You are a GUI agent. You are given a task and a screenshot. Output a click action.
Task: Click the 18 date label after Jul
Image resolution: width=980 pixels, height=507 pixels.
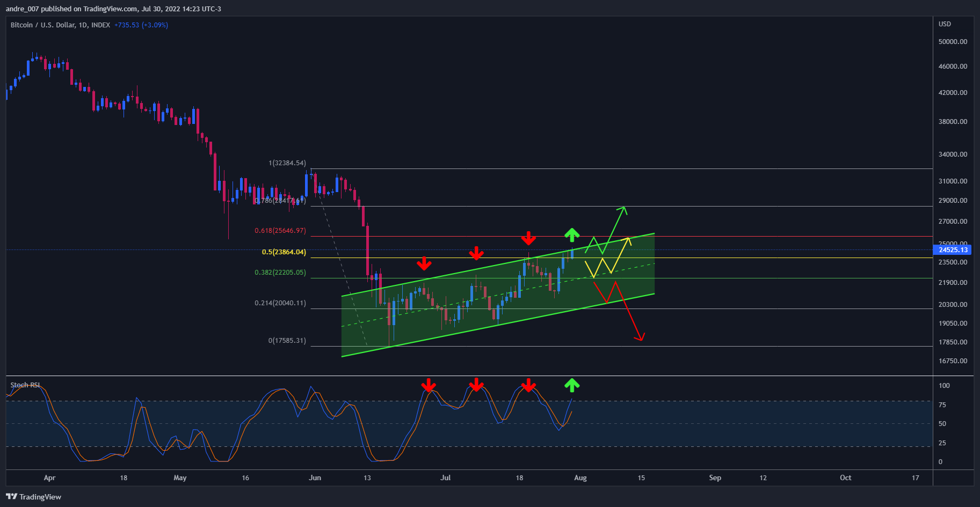(519, 478)
